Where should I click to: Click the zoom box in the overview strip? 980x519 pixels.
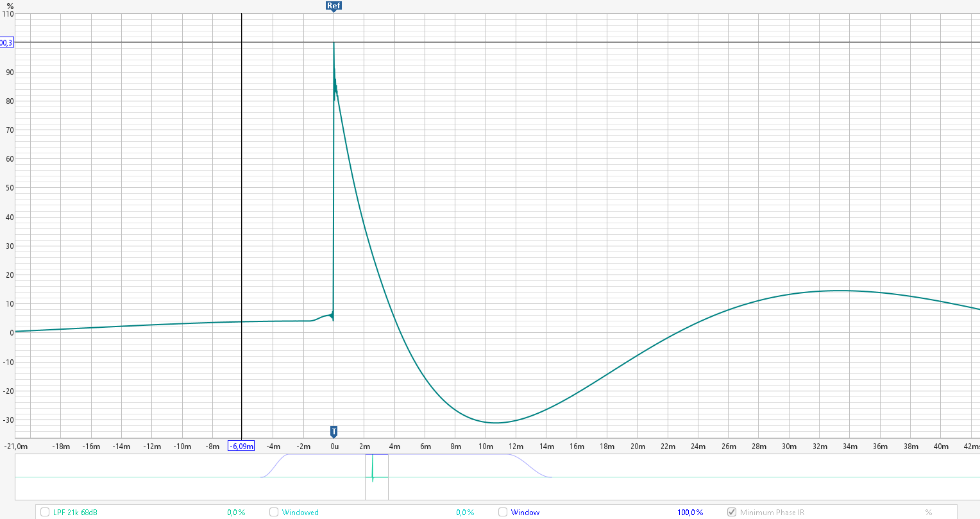click(x=376, y=477)
